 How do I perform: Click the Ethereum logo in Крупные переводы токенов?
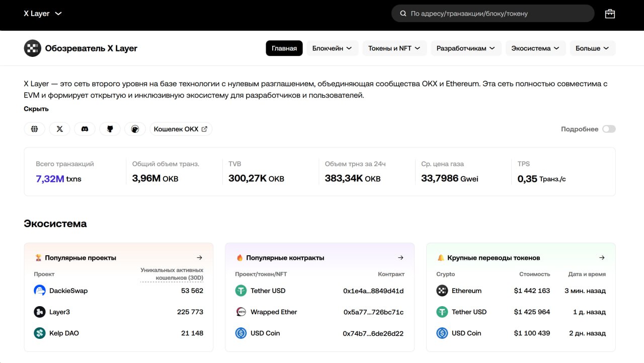tap(442, 291)
